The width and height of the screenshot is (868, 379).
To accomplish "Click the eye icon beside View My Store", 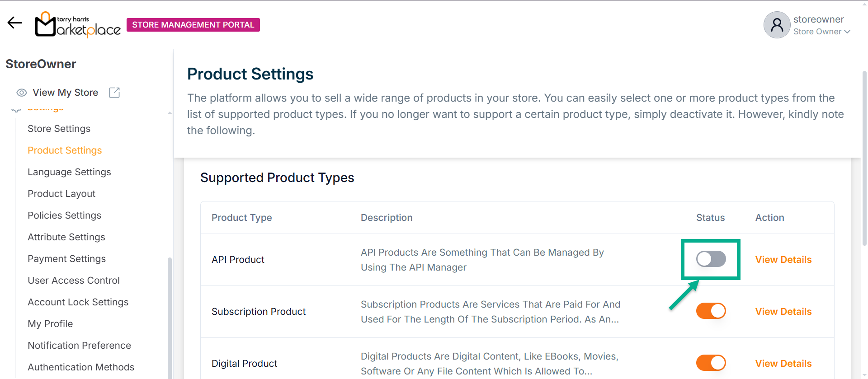I will (x=21, y=93).
